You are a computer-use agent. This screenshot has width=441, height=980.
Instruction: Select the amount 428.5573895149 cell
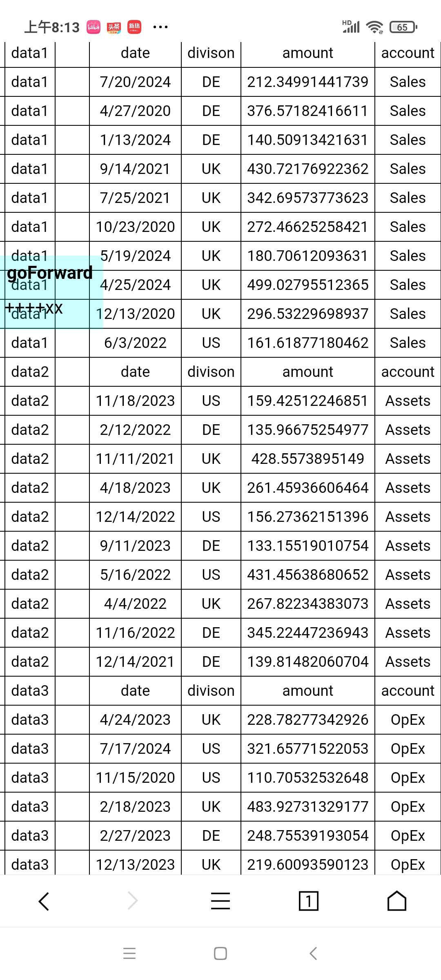coord(308,459)
